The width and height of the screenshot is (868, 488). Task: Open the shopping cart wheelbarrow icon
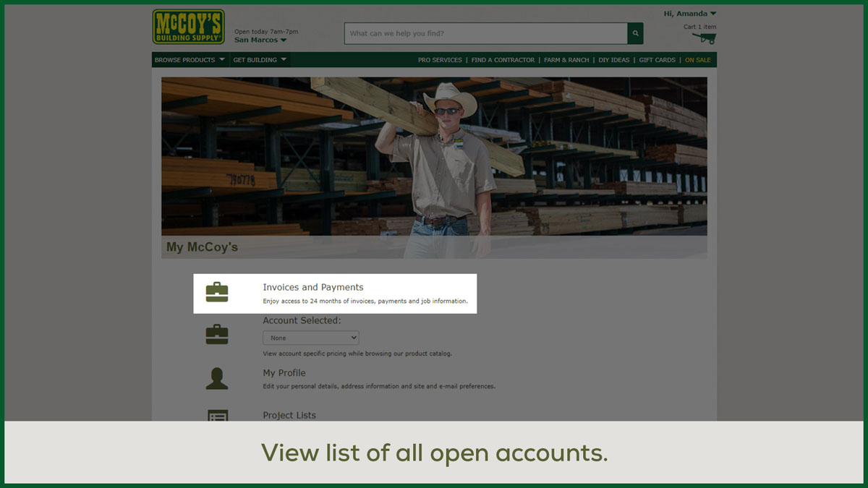click(703, 38)
